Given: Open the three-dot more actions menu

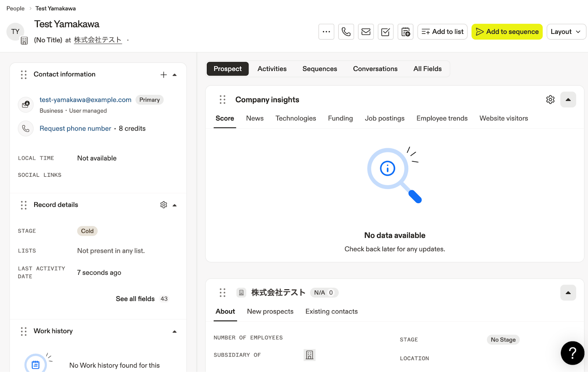Looking at the screenshot, I should click(326, 32).
